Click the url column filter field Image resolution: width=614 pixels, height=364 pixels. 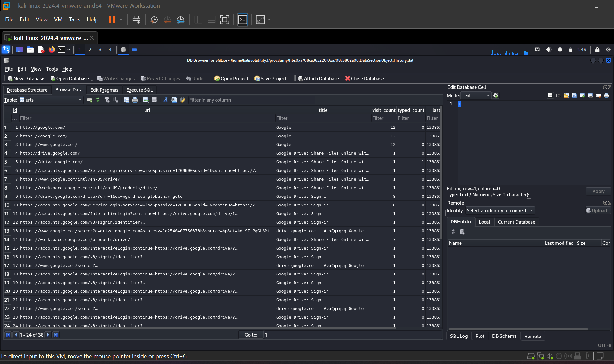[x=147, y=118]
